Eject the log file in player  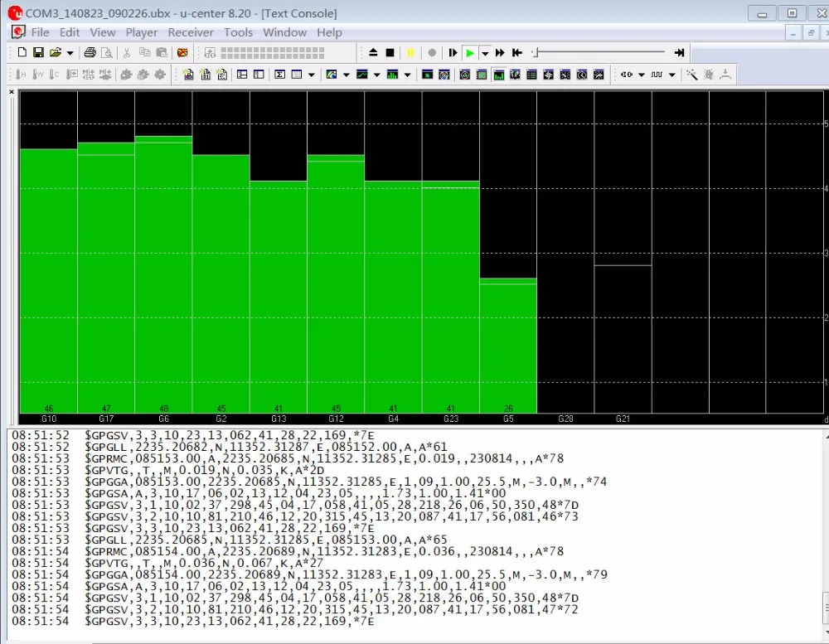point(373,52)
